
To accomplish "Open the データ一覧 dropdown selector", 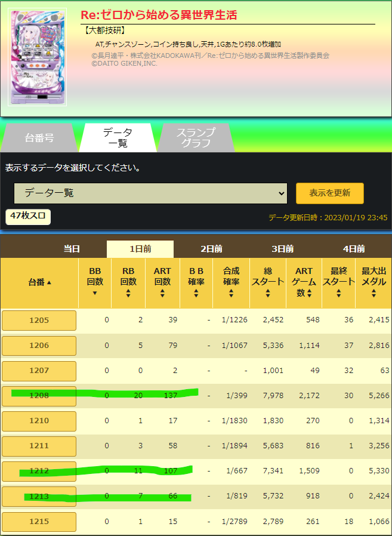I will pos(150,193).
